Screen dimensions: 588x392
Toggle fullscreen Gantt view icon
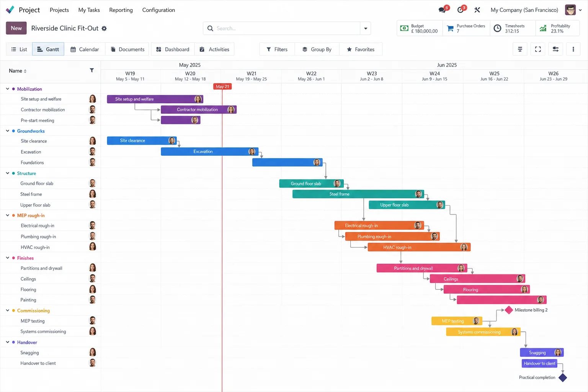(x=538, y=49)
